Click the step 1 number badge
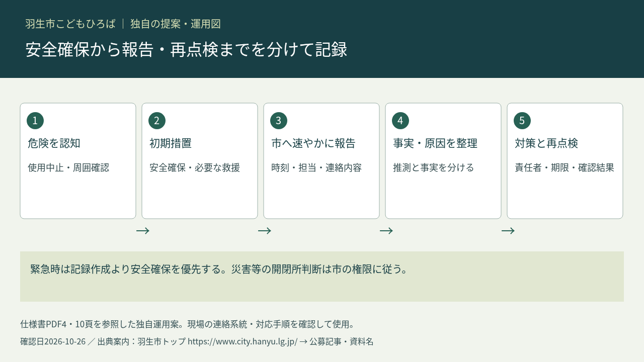The width and height of the screenshot is (644, 362). pyautogui.click(x=35, y=121)
